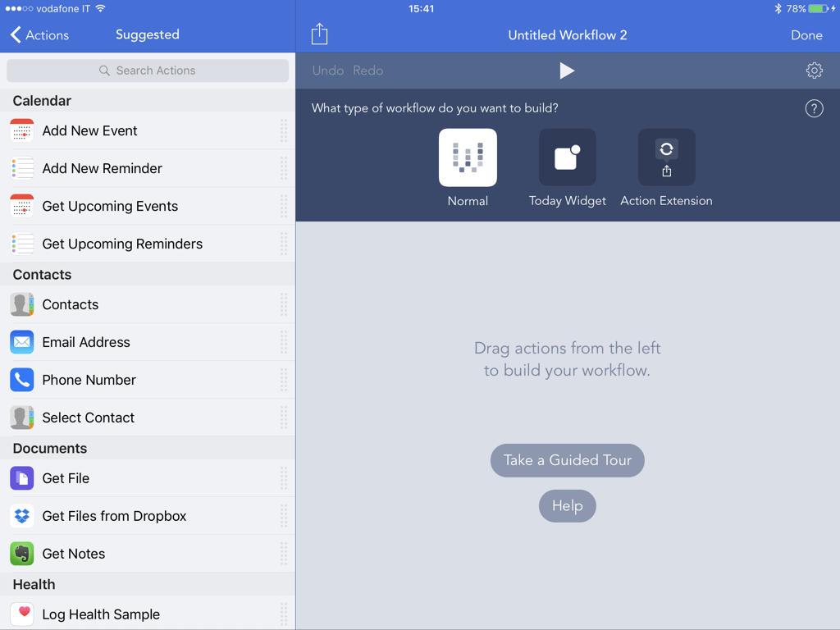Pick the Email Address mail icon
This screenshot has width=840, height=630.
[22, 342]
